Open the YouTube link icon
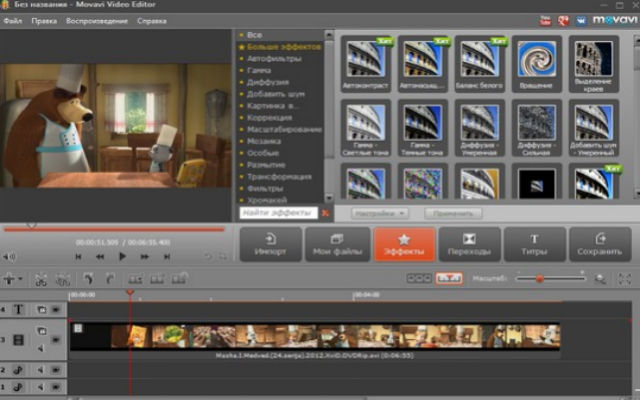640x400 pixels. click(545, 19)
